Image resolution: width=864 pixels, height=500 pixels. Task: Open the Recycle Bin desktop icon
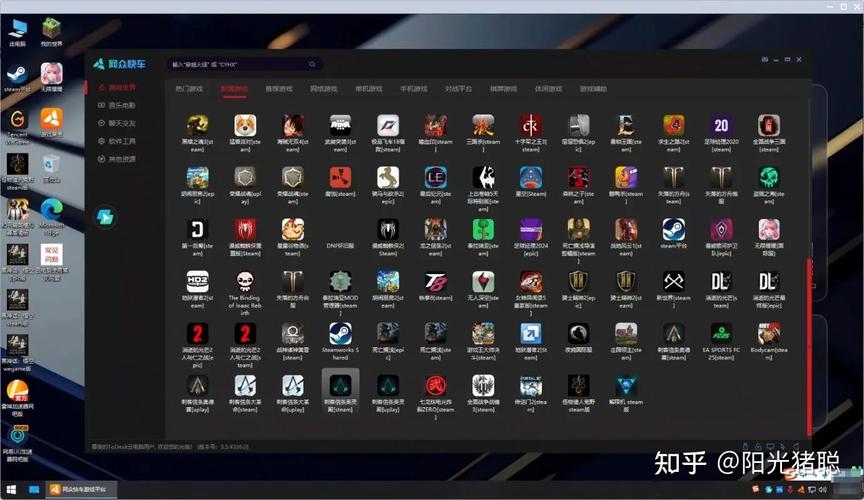51,168
